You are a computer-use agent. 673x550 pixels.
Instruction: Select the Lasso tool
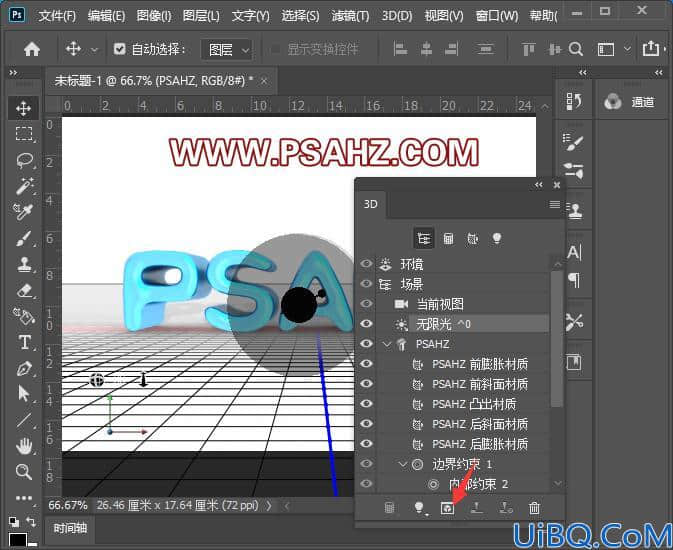coord(24,160)
